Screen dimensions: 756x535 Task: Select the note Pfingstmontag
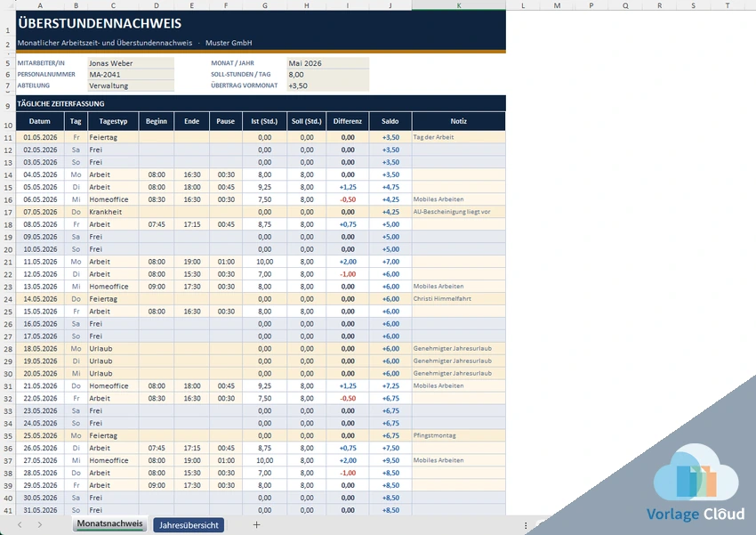coord(459,436)
